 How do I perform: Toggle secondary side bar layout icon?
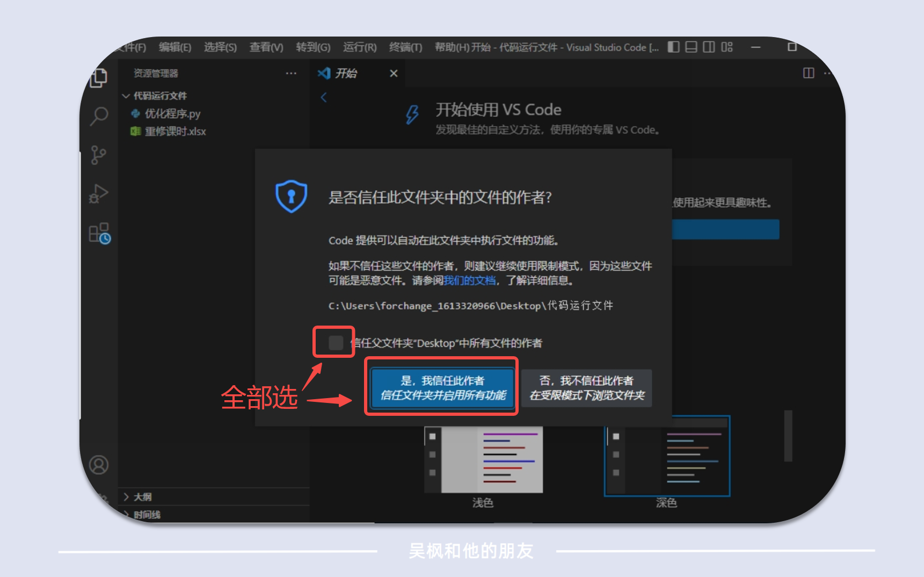pyautogui.click(x=709, y=47)
